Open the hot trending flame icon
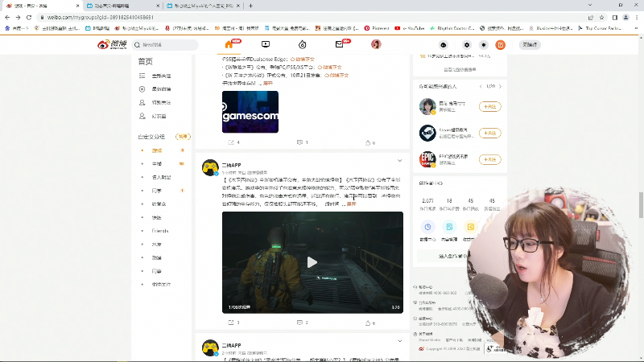 tap(303, 44)
